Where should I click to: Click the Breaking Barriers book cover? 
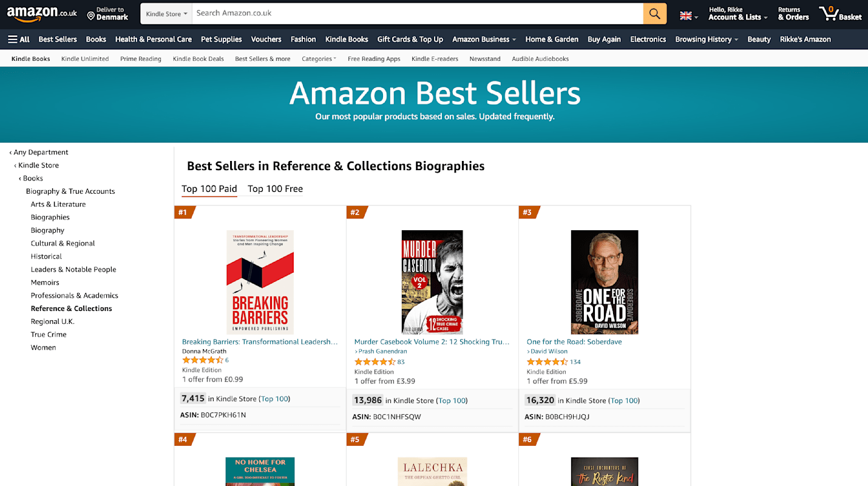pyautogui.click(x=260, y=282)
